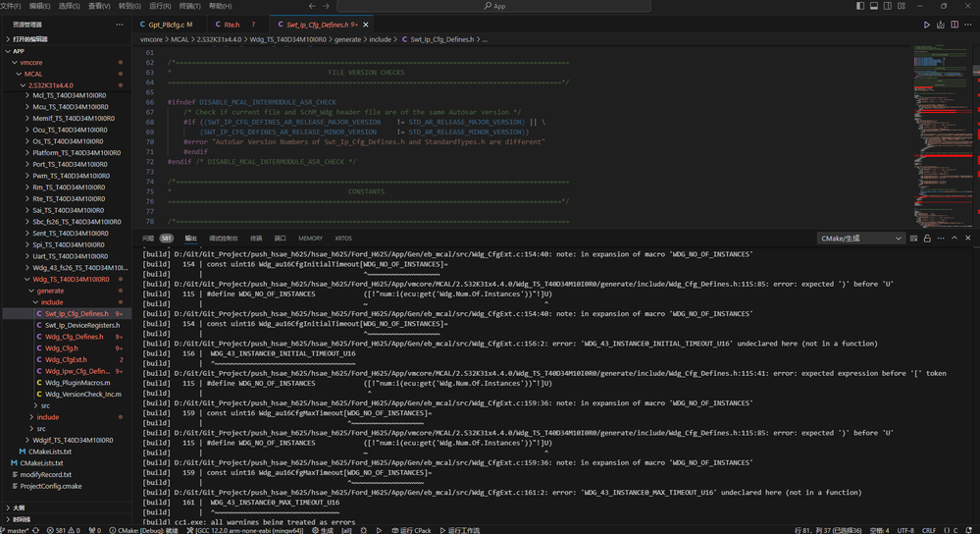This screenshot has width=980, height=534.
Task: Click the navigate back arrow in title bar
Action: pos(312,6)
